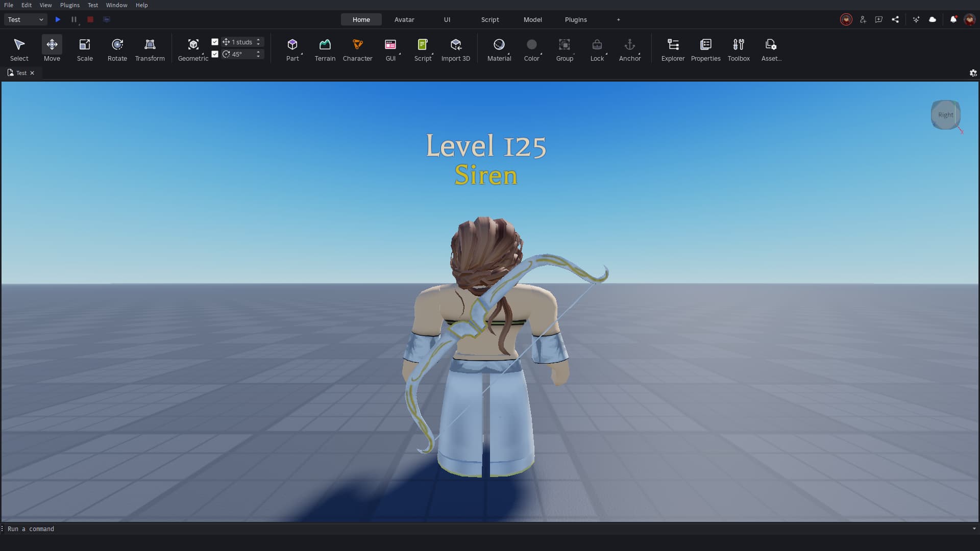The width and height of the screenshot is (980, 551).
Task: Open the Plugins menu in menu bar
Action: 69,5
